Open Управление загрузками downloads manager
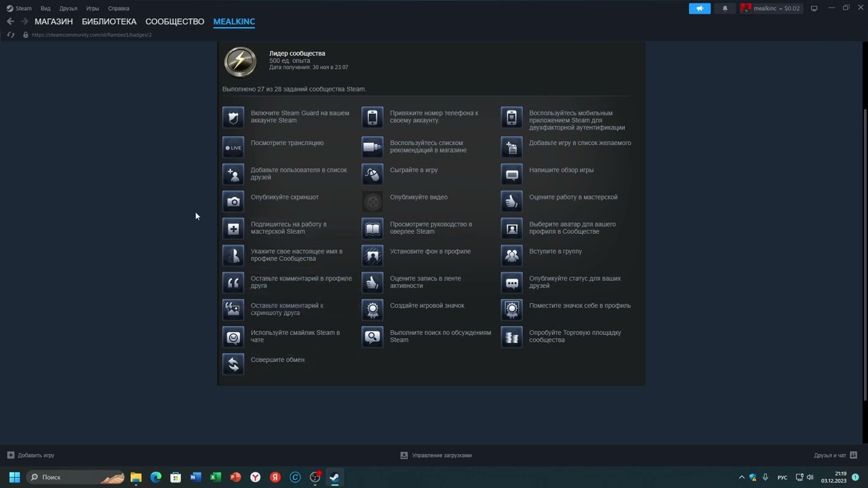Screen dimensions: 868x488 click(436, 455)
